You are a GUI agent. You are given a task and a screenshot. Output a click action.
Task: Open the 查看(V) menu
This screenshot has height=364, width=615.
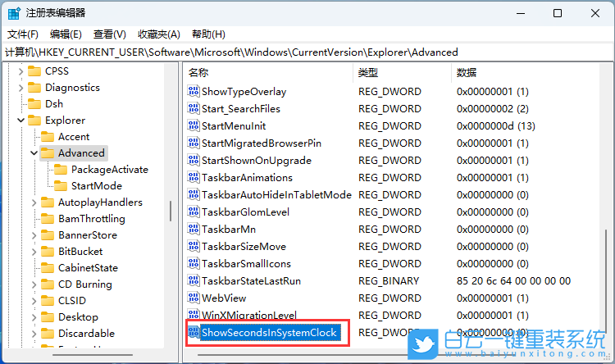pos(109,34)
